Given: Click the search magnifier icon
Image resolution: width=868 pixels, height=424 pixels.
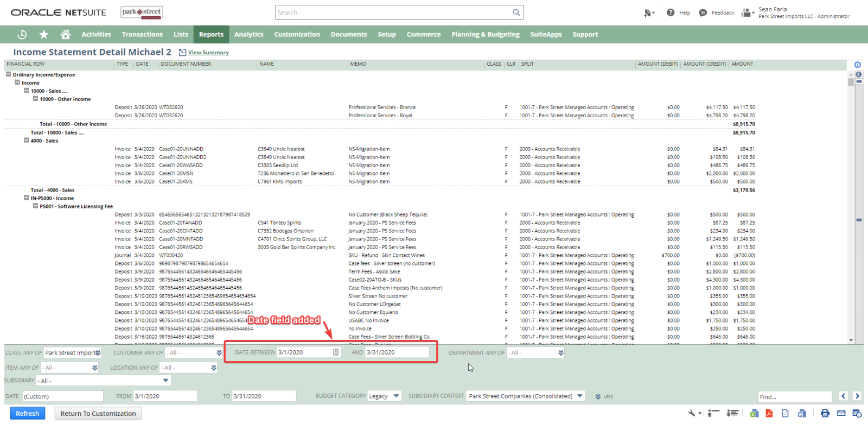Looking at the screenshot, I should click(x=516, y=12).
